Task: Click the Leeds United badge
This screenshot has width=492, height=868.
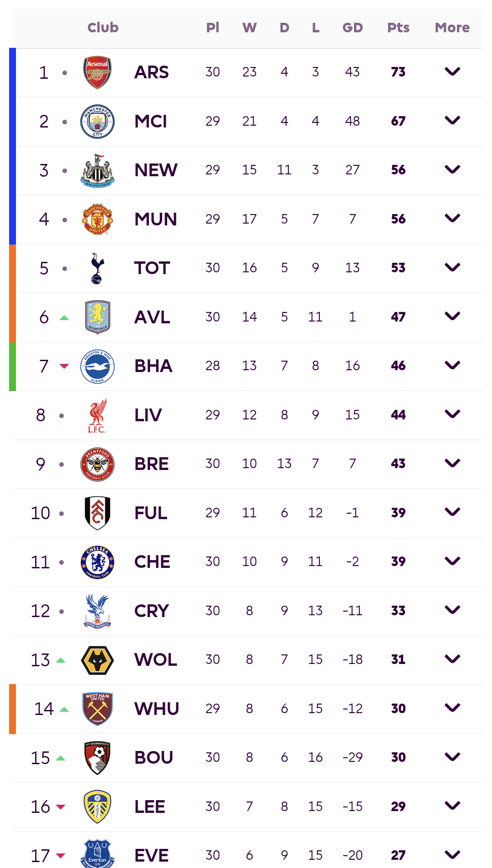Action: (97, 807)
